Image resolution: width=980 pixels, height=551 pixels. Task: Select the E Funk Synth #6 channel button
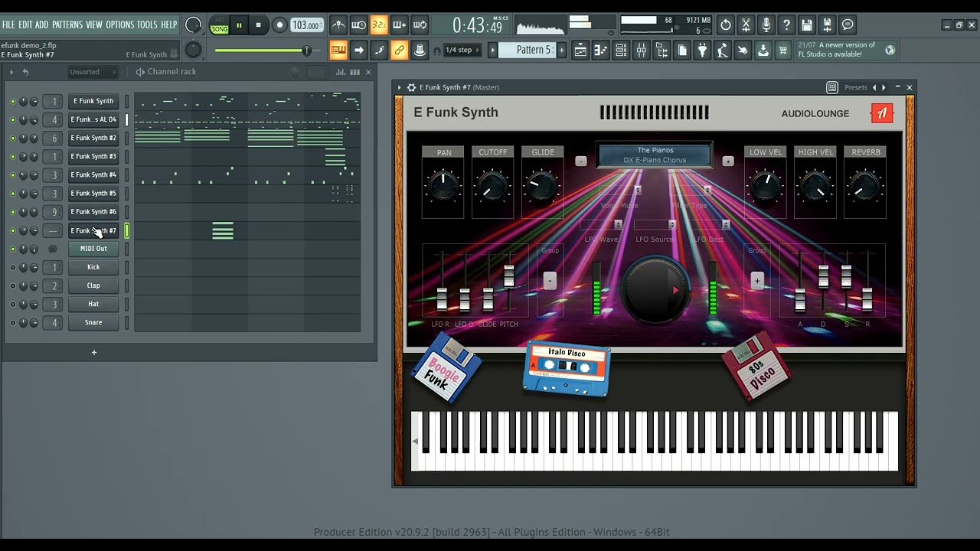tap(93, 212)
